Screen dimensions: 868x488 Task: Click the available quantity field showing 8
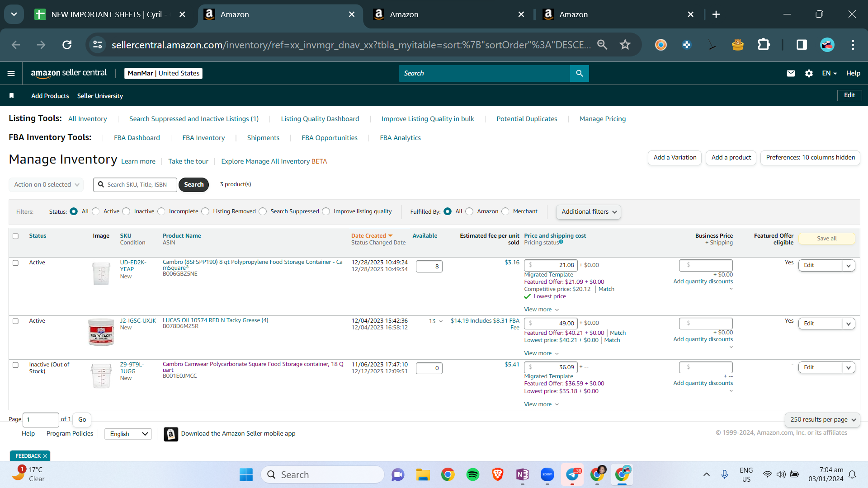pyautogui.click(x=429, y=267)
